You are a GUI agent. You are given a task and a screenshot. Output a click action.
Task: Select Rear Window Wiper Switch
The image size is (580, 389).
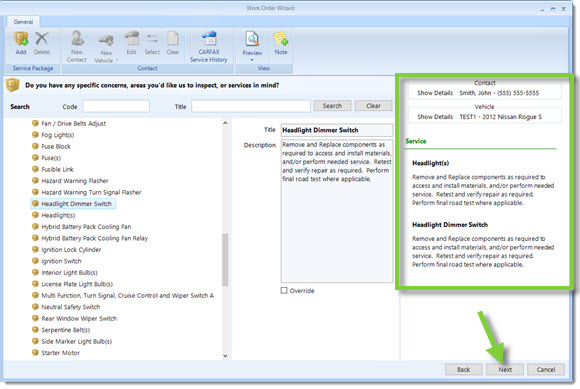point(79,318)
